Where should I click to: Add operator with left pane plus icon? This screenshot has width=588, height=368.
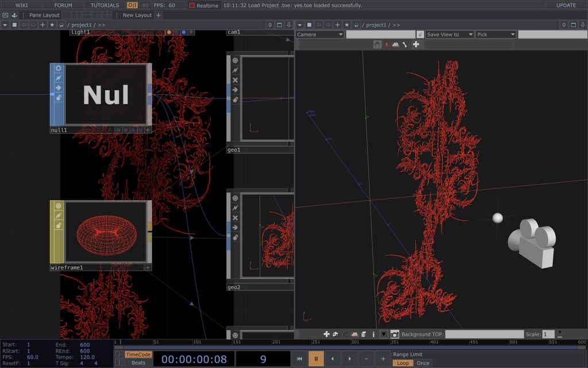coord(42,25)
